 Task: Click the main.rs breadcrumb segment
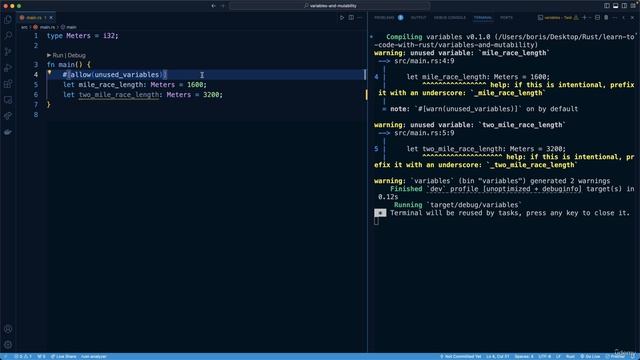tap(44, 27)
